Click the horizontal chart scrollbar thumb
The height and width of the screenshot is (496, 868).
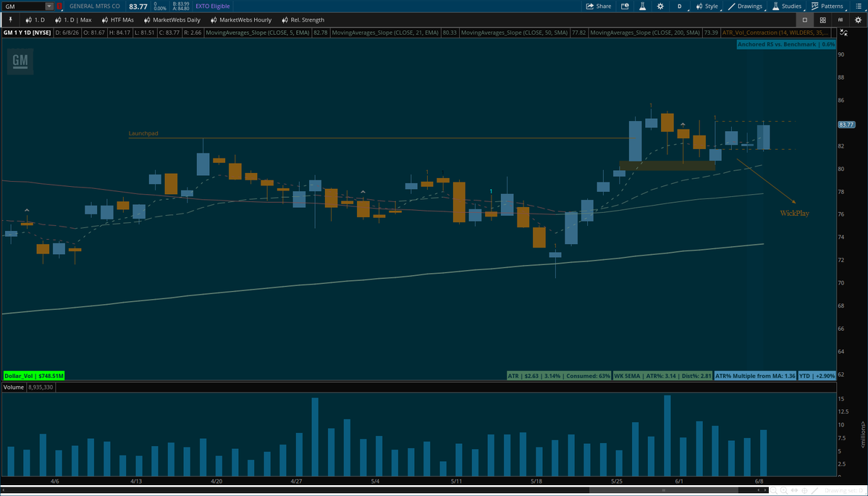coord(664,490)
